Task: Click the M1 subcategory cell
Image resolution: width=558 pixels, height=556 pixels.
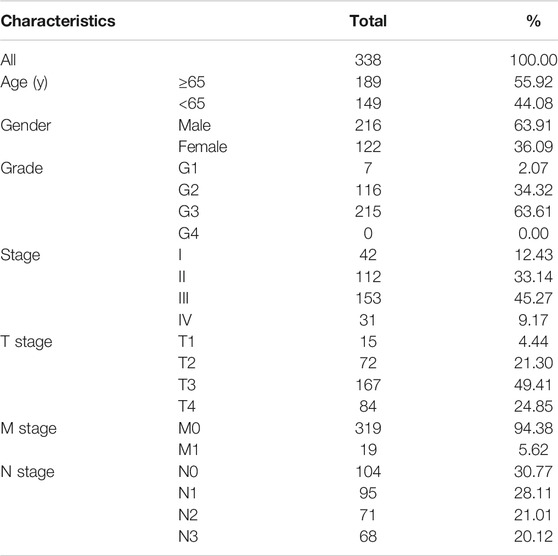Action: tap(189, 450)
